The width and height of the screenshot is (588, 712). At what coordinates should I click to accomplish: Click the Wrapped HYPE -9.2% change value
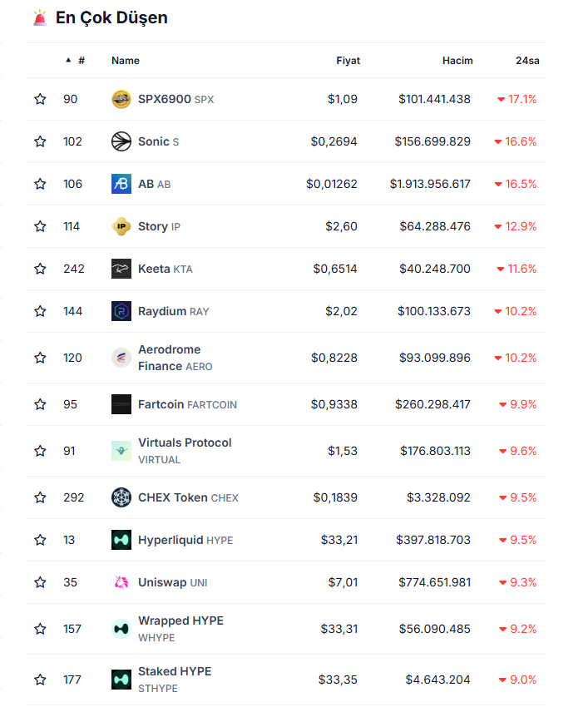click(516, 629)
